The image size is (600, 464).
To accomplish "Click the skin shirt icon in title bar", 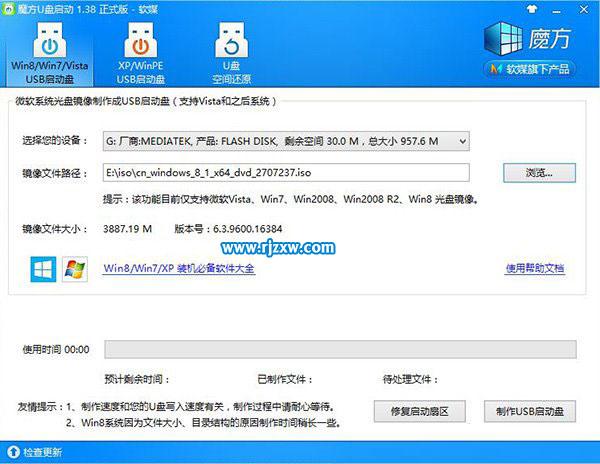I will [x=532, y=9].
